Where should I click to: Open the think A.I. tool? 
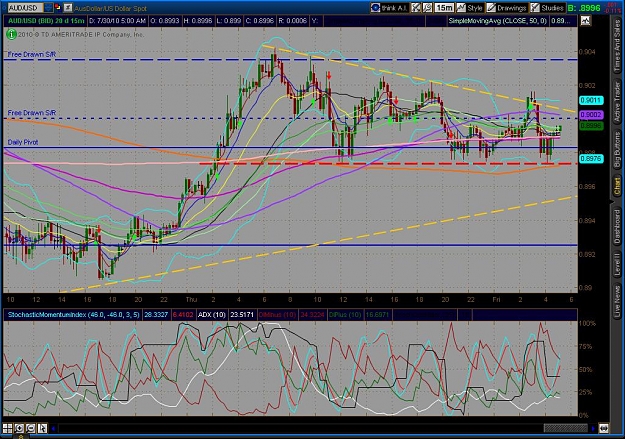(389, 8)
